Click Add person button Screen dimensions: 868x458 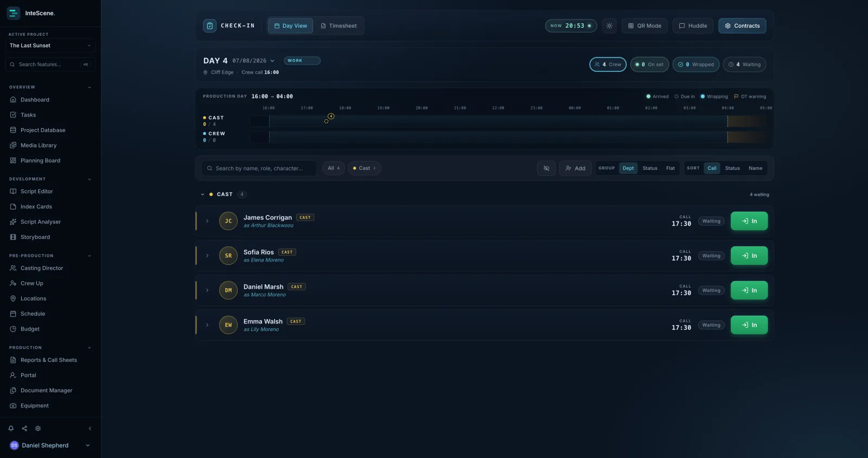[575, 168]
